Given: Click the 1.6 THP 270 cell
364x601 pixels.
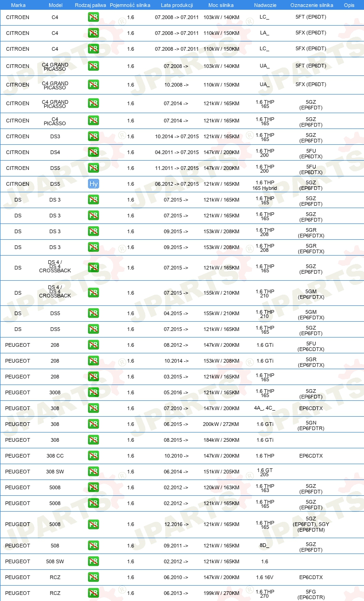Looking at the screenshot, I should coord(264,594).
